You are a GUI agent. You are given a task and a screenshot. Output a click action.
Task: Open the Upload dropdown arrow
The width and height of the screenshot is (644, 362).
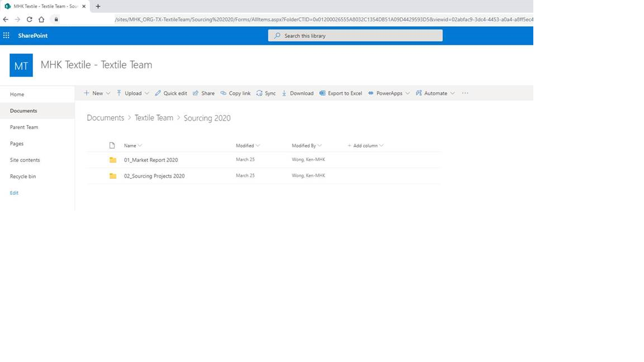click(145, 93)
